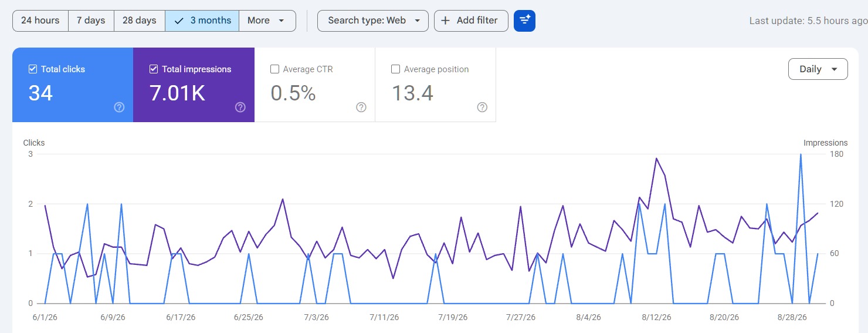Click the blue AI filter sparkle icon
The width and height of the screenshot is (868, 333).
(x=524, y=21)
